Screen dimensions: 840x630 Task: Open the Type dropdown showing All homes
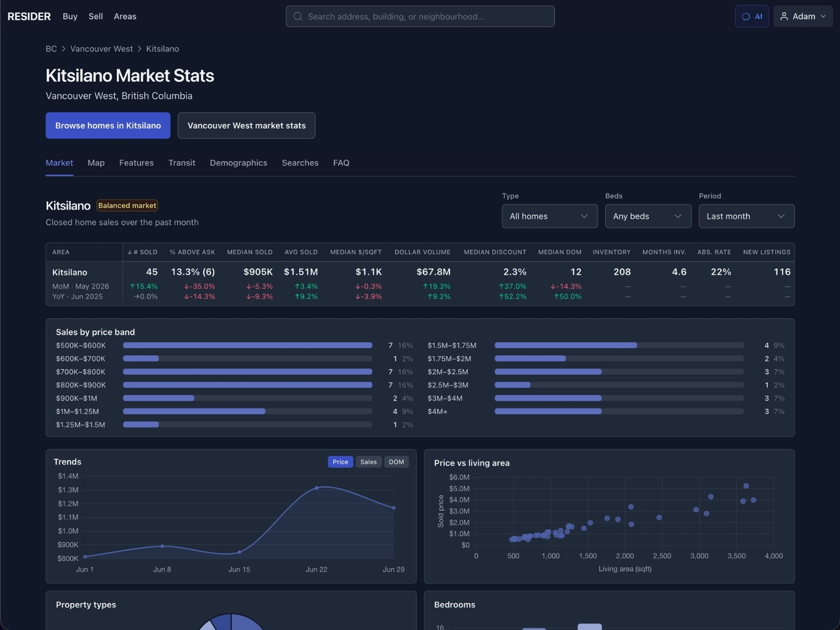point(550,216)
